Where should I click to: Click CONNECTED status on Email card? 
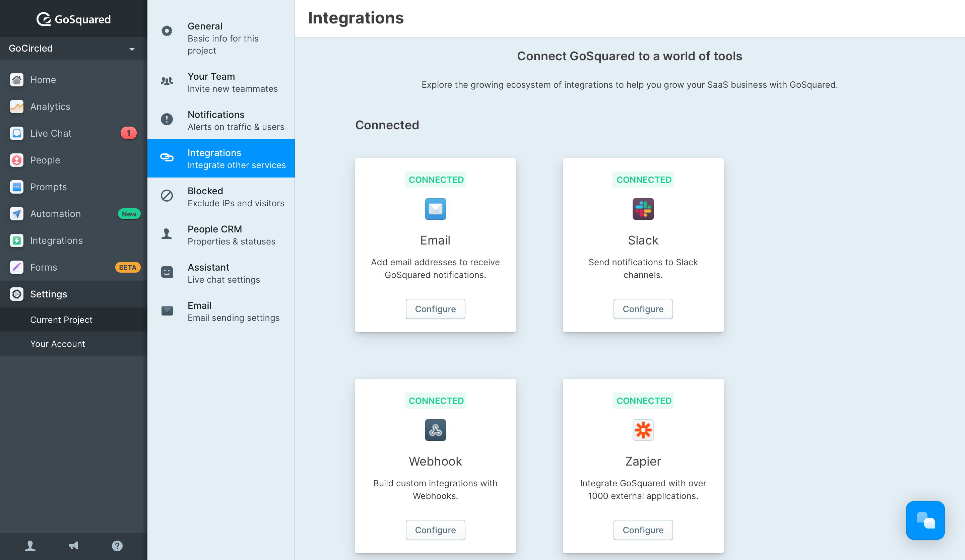coord(436,180)
